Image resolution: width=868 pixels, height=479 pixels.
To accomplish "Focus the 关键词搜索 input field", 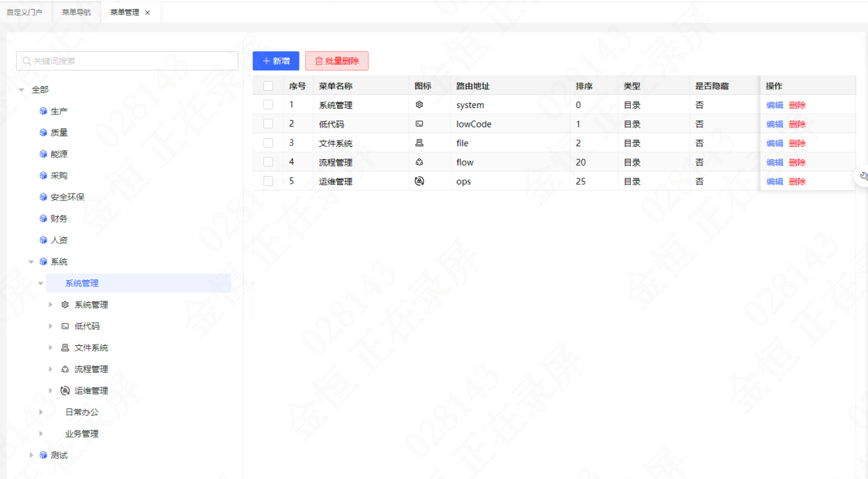I will [127, 61].
